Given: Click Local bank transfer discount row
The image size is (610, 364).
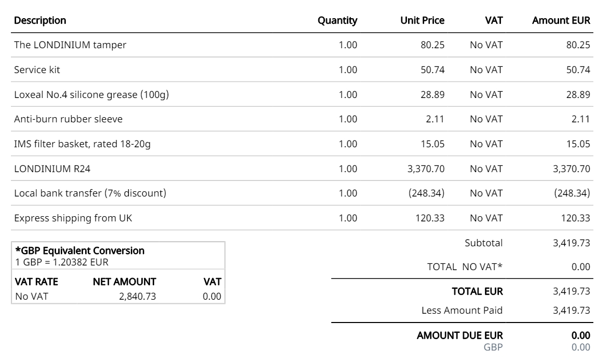Looking at the screenshot, I should coord(90,193).
